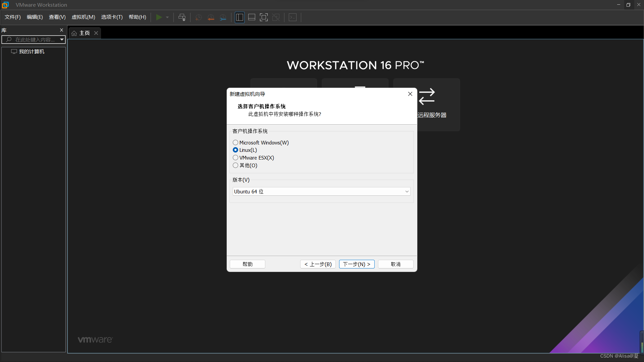644x362 pixels.
Task: Select Microsoft Windows radio button
Action: pyautogui.click(x=235, y=142)
